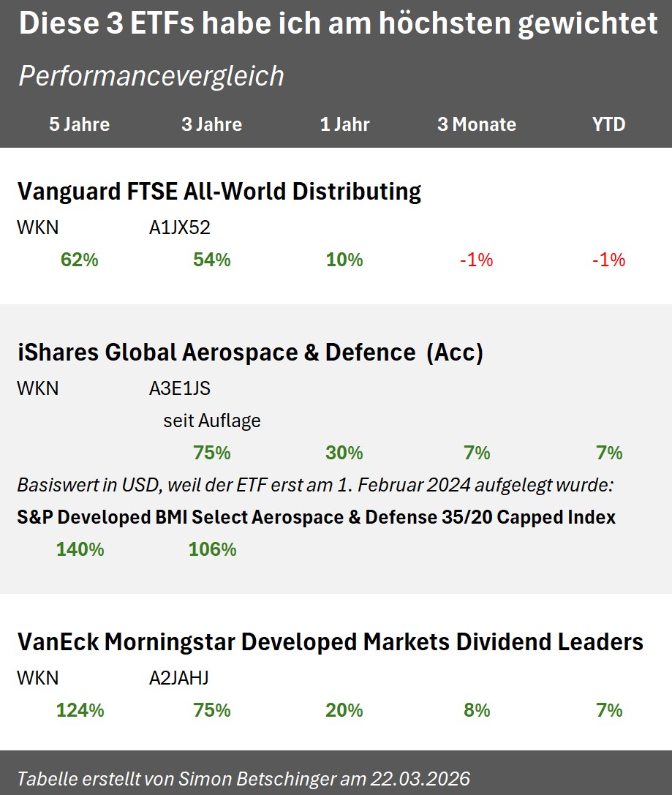Open the Vanguard FTSE All-World Distributing title

tap(219, 192)
